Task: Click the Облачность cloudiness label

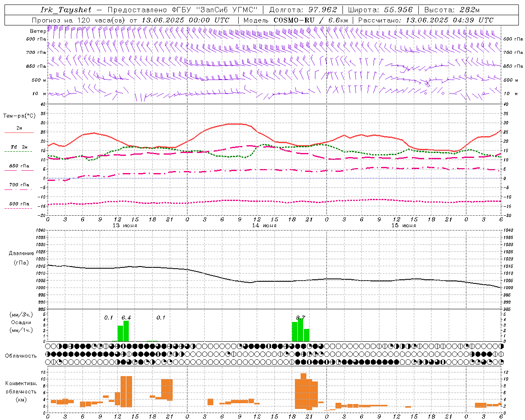Action: (x=21, y=356)
